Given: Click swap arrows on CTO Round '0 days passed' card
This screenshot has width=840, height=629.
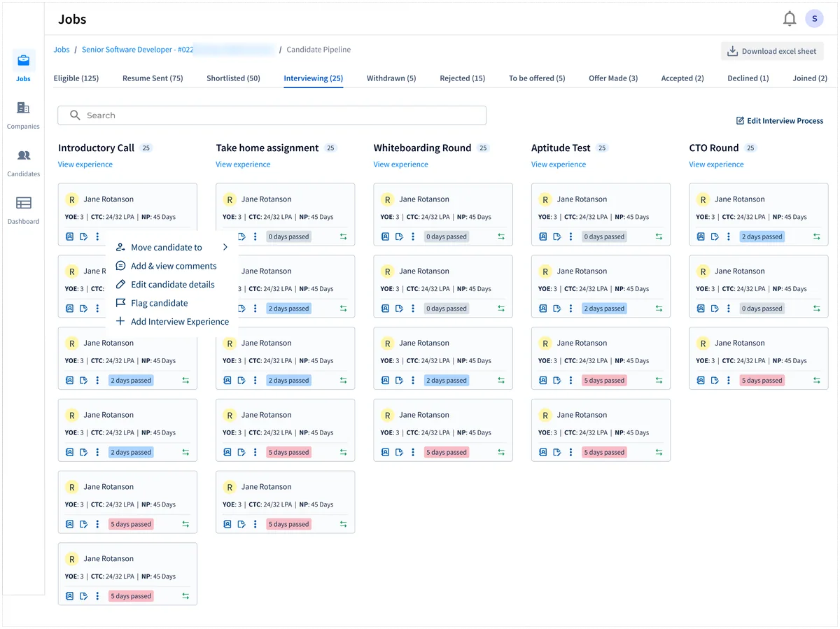Looking at the screenshot, I should (x=816, y=309).
